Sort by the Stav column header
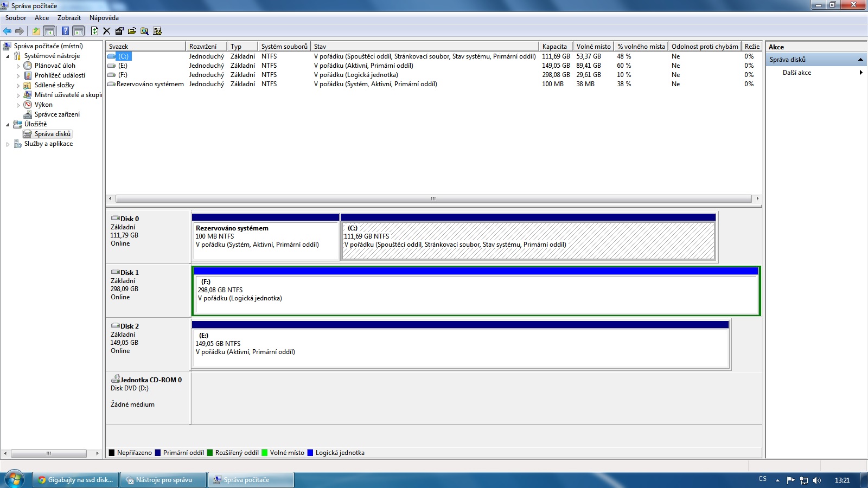This screenshot has height=488, width=868. 425,47
